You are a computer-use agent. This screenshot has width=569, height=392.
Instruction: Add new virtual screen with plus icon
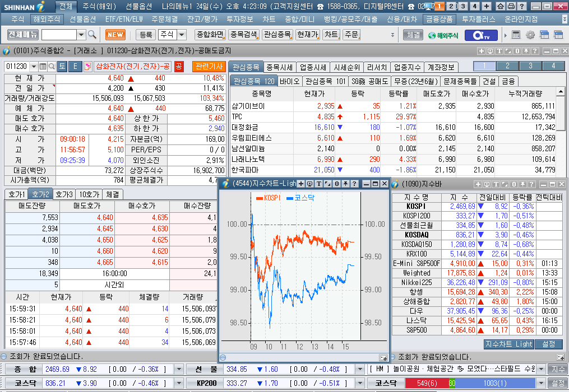(x=486, y=6)
